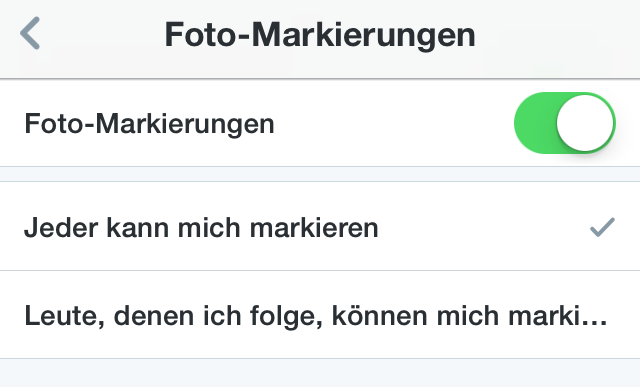Click the word 'Leute,' in the last row

click(x=65, y=316)
